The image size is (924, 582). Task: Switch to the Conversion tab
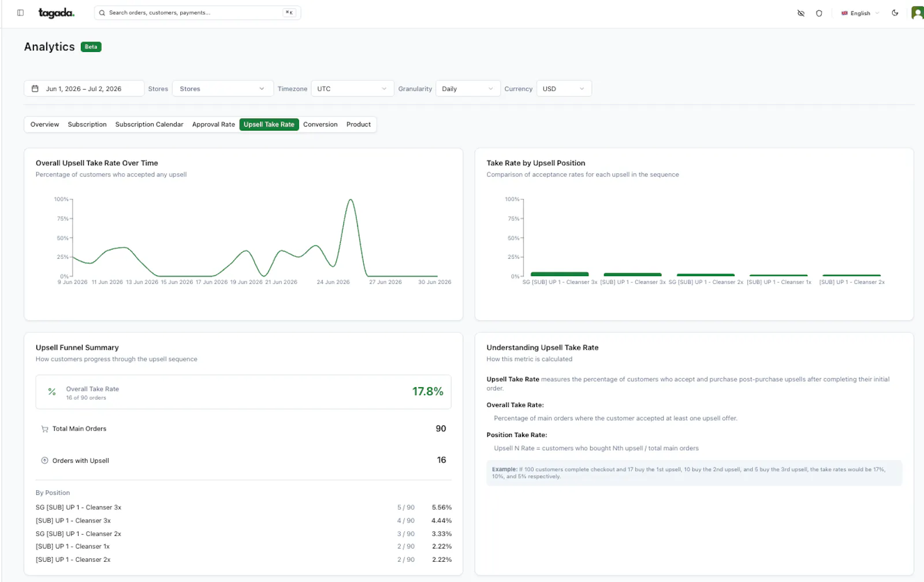coord(320,124)
